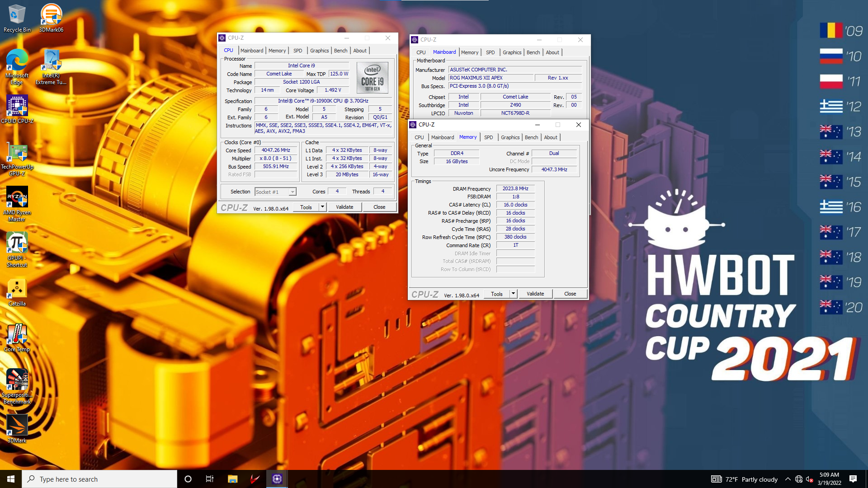Click the Core Speed 4047.26 MHz value
The height and width of the screenshot is (488, 868).
(x=276, y=150)
